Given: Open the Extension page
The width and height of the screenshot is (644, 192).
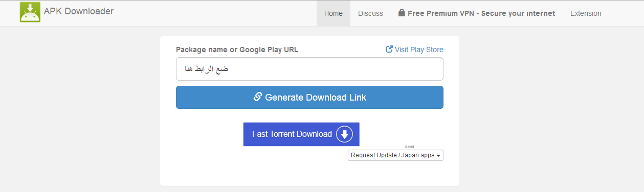Looking at the screenshot, I should [586, 13].
